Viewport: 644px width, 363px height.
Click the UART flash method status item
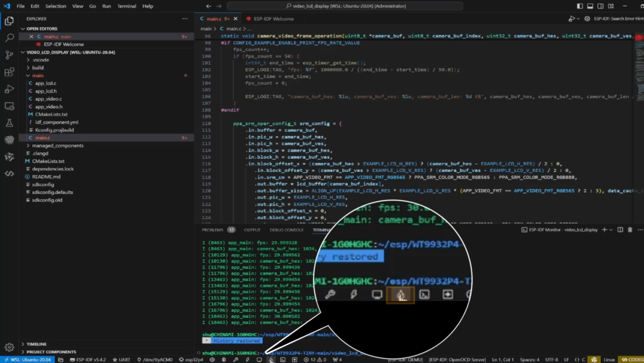tap(121, 359)
